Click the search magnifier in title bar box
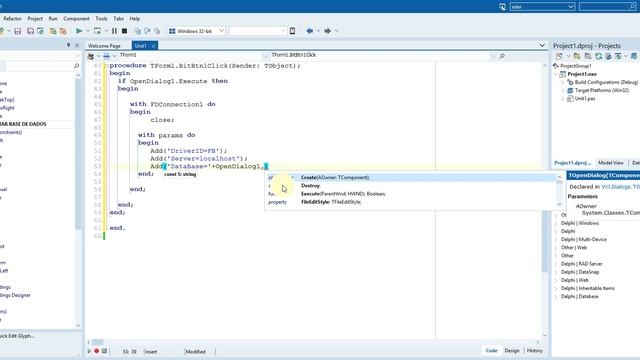The width and height of the screenshot is (640, 360). (632, 7)
